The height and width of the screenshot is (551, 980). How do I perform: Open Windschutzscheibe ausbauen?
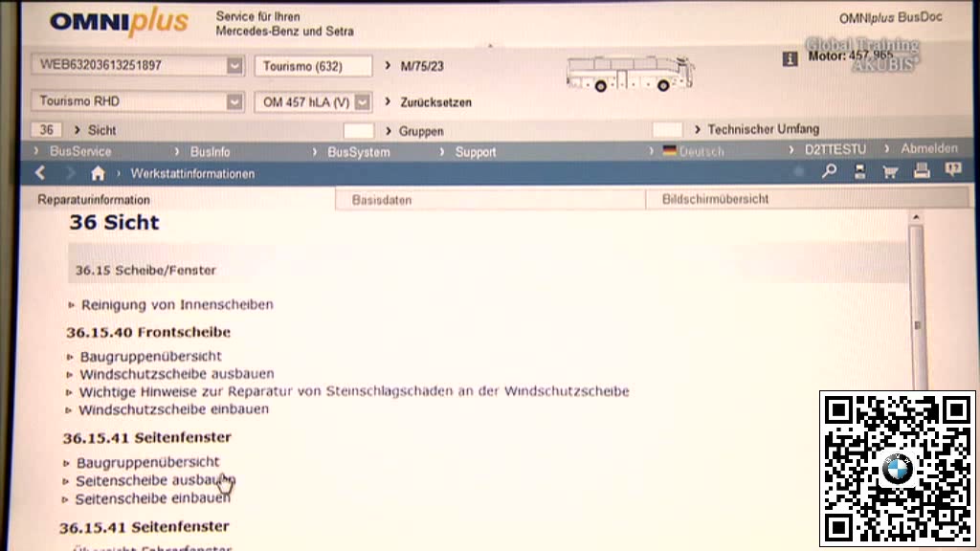click(177, 374)
